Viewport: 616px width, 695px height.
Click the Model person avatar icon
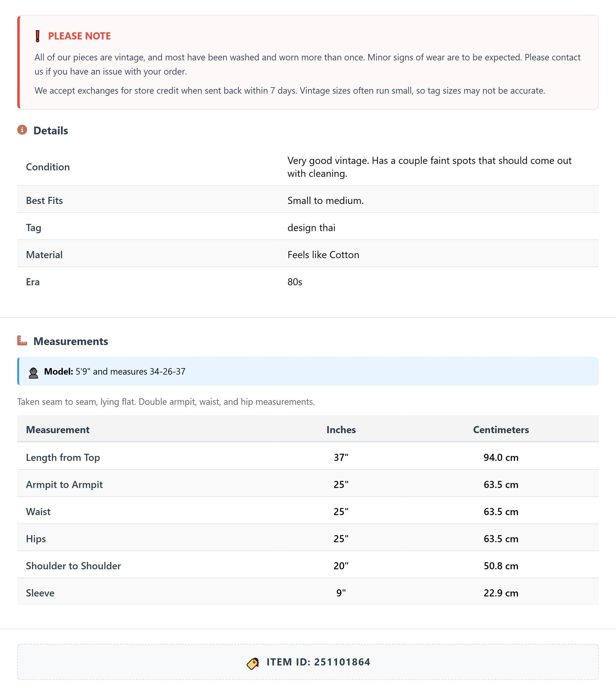click(33, 373)
